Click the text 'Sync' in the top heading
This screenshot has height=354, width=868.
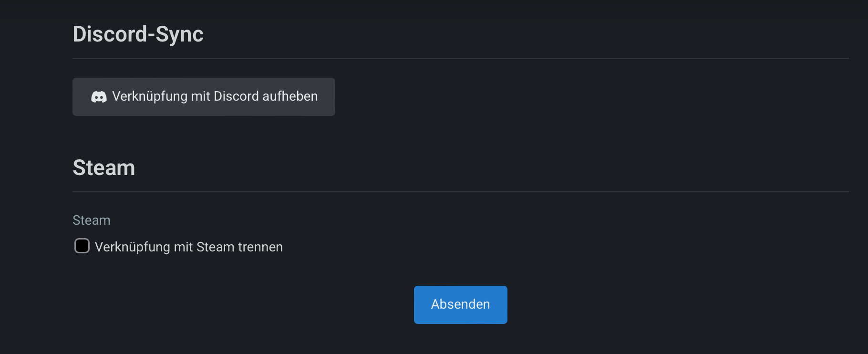tap(179, 34)
